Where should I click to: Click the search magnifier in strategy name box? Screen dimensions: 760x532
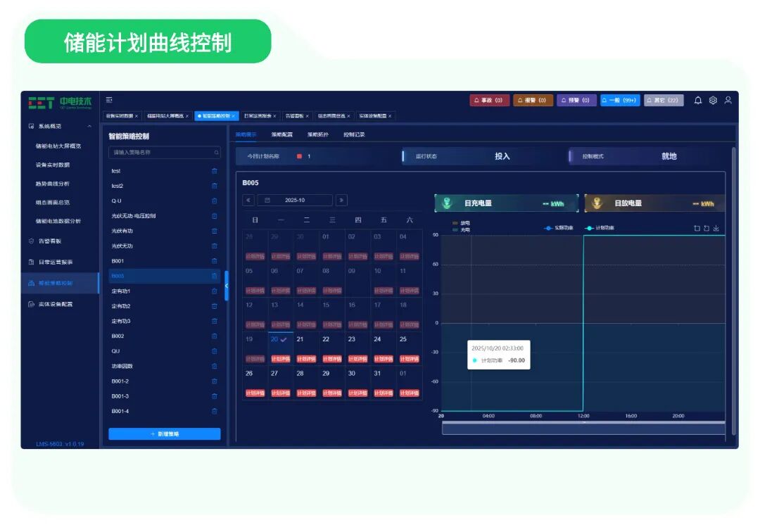coord(216,153)
